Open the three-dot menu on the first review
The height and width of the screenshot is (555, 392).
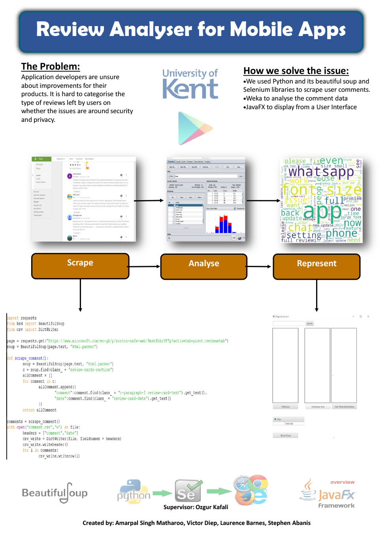[x=126, y=175]
